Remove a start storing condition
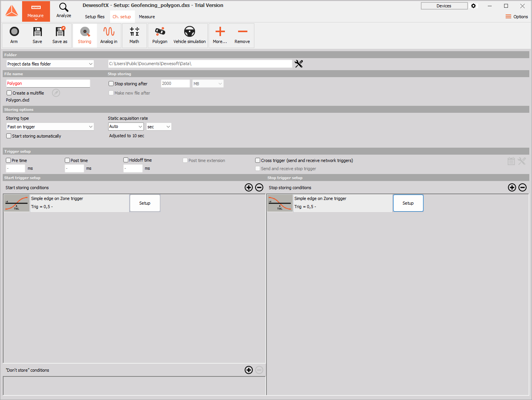532x400 pixels. [x=259, y=188]
